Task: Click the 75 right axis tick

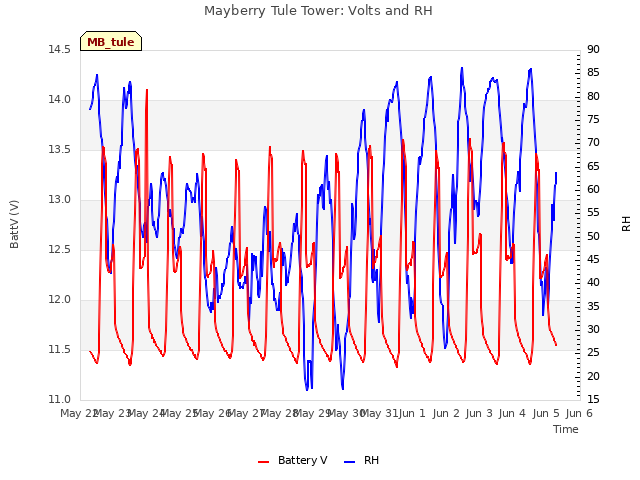Action: point(593,120)
